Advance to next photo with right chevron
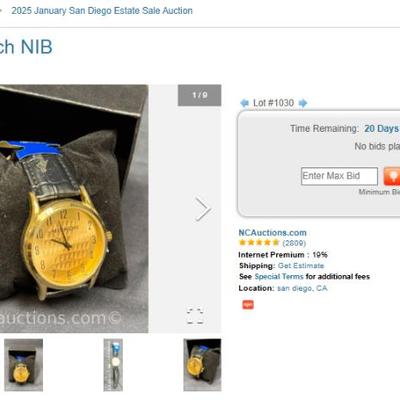The image size is (400, 400). (x=203, y=209)
